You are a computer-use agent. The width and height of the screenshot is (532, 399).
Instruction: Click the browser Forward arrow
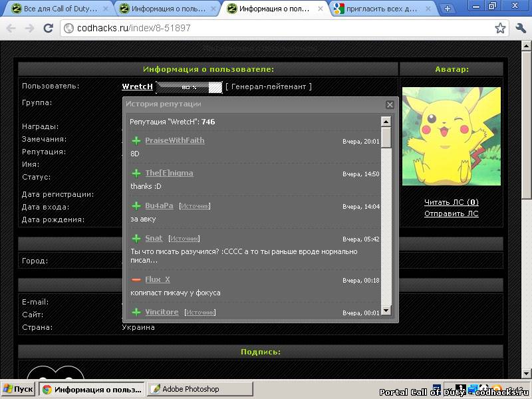coord(30,28)
